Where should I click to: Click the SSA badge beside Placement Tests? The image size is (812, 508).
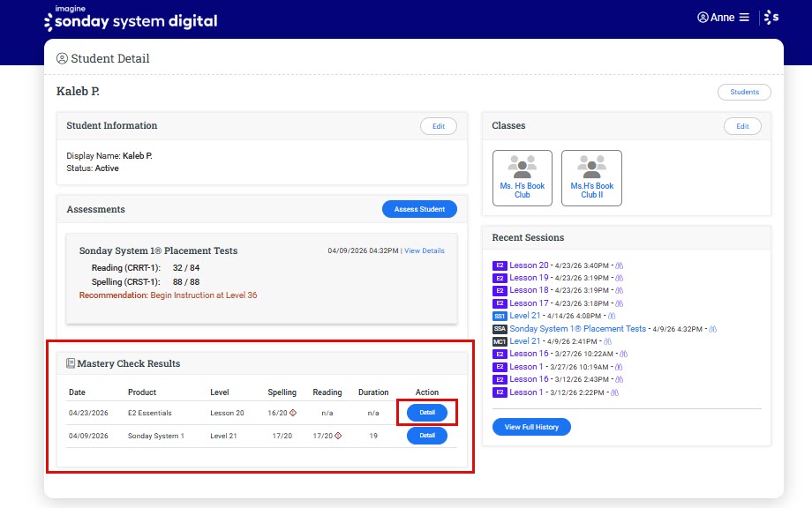(x=500, y=329)
